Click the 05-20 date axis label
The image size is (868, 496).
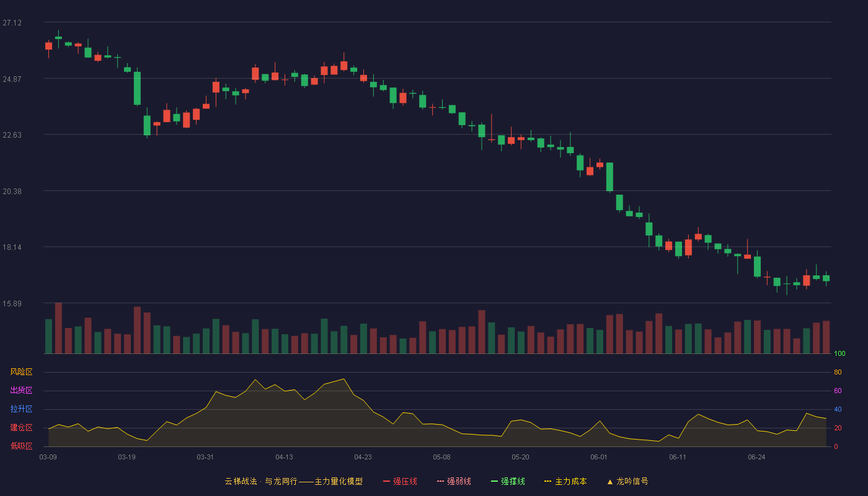click(x=520, y=457)
